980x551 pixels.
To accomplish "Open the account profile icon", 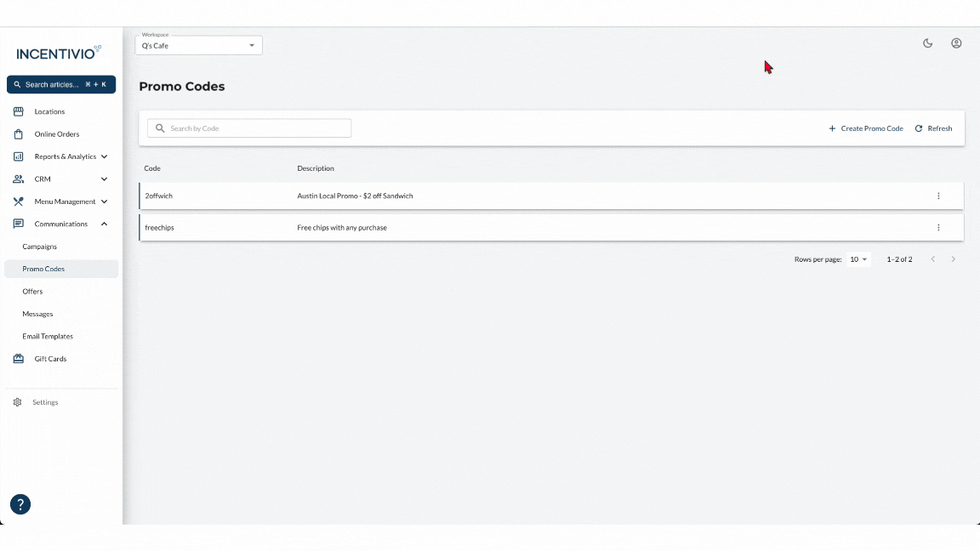I will coord(956,43).
